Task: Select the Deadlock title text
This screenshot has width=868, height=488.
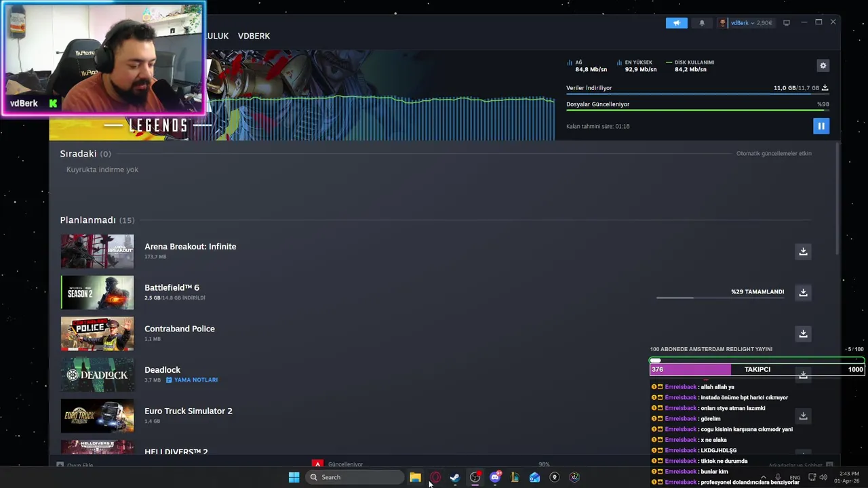Action: click(162, 370)
